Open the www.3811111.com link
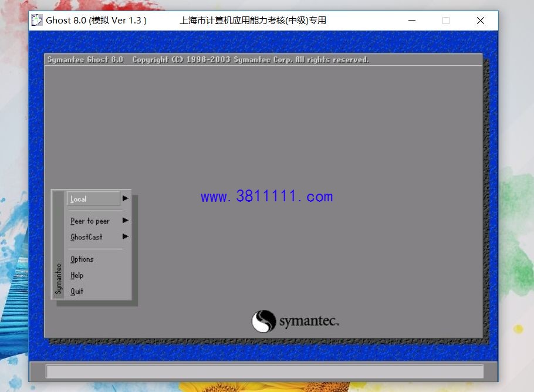Screen dimensions: 534x392 coord(266,197)
